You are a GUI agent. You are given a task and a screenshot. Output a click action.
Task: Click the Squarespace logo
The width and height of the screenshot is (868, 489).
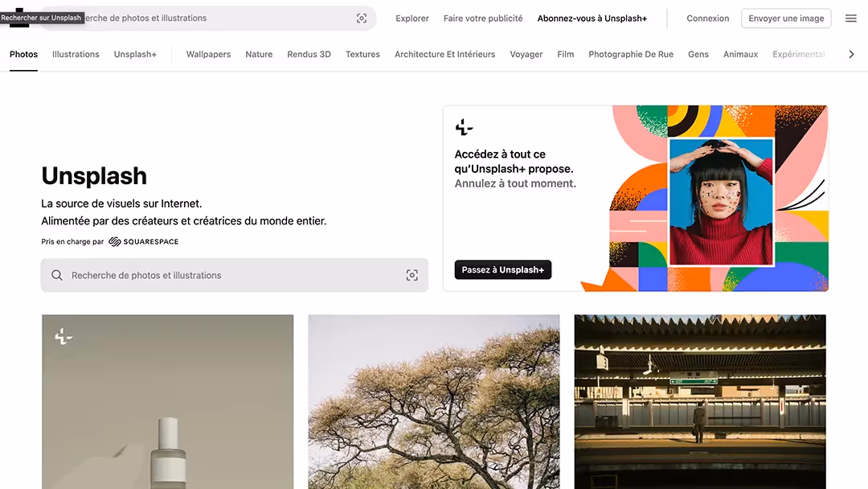click(x=143, y=241)
